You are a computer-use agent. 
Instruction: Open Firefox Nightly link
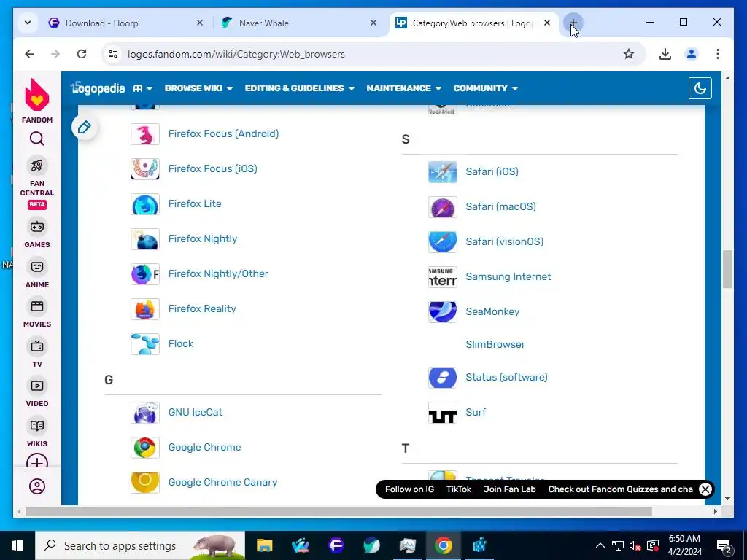click(x=203, y=238)
